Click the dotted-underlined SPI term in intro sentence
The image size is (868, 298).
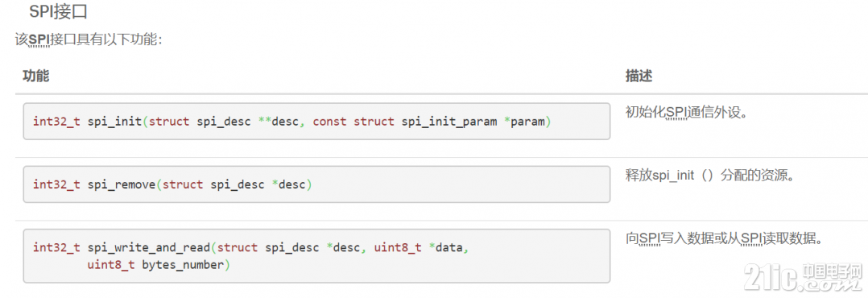pyautogui.click(x=39, y=40)
